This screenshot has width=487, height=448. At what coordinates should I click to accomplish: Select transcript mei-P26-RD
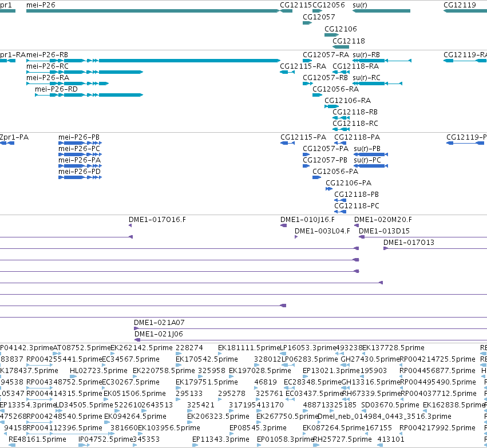(x=89, y=94)
